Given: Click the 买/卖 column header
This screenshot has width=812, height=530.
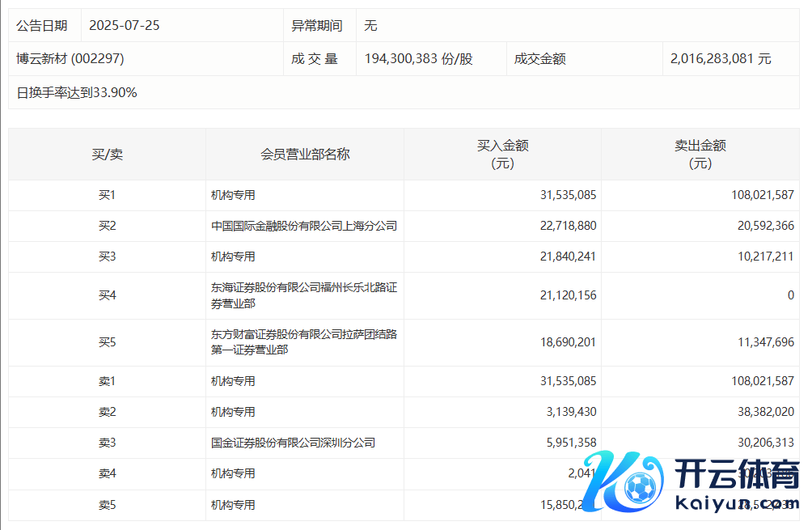Looking at the screenshot, I should pos(107,154).
